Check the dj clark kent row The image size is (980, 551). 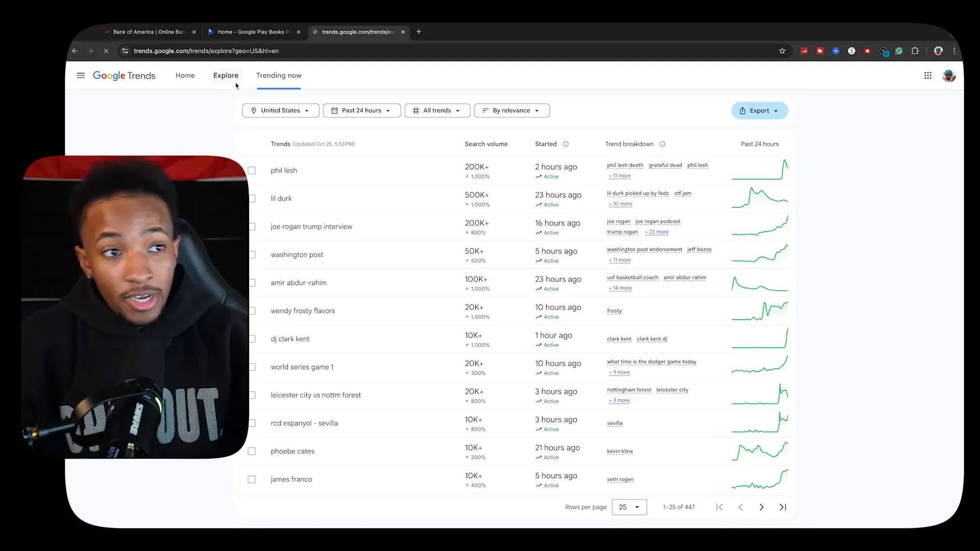252,339
